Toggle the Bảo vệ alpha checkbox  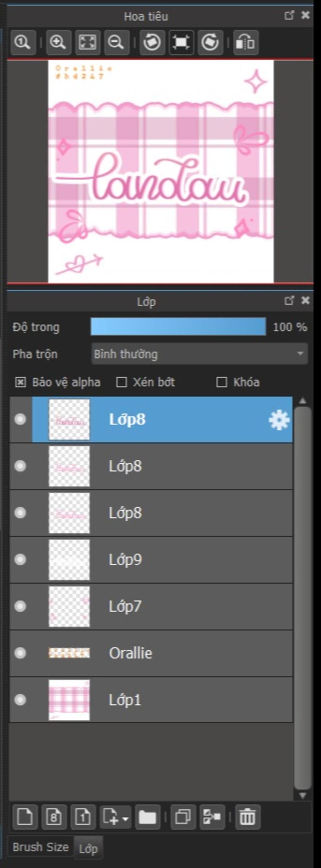click(20, 382)
